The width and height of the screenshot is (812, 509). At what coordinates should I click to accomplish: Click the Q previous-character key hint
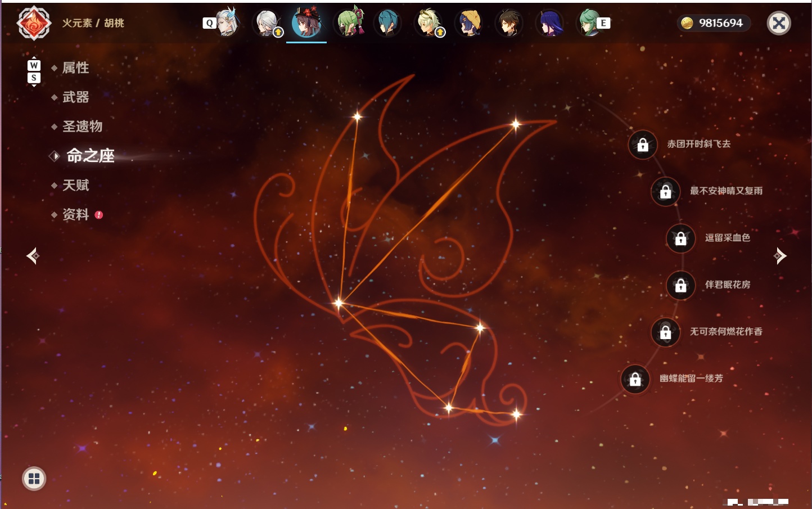pos(209,23)
